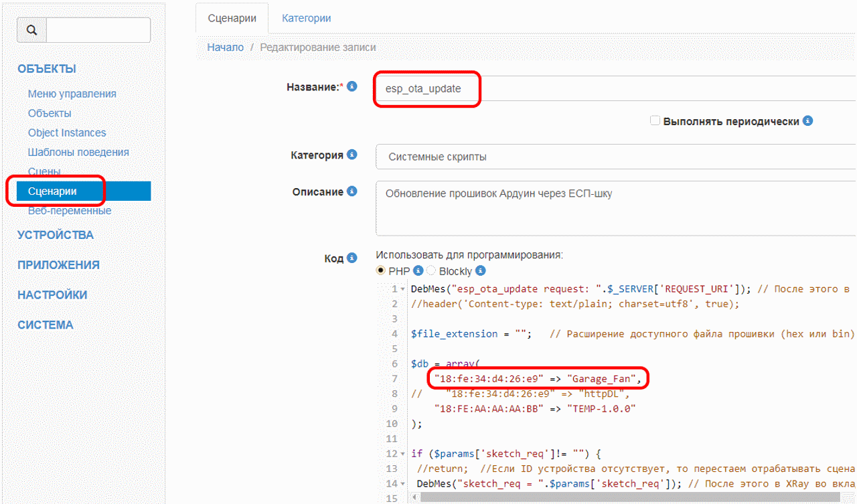857x504 pixels.
Task: Open Шаблоны поведения in sidebar
Action: click(x=78, y=152)
